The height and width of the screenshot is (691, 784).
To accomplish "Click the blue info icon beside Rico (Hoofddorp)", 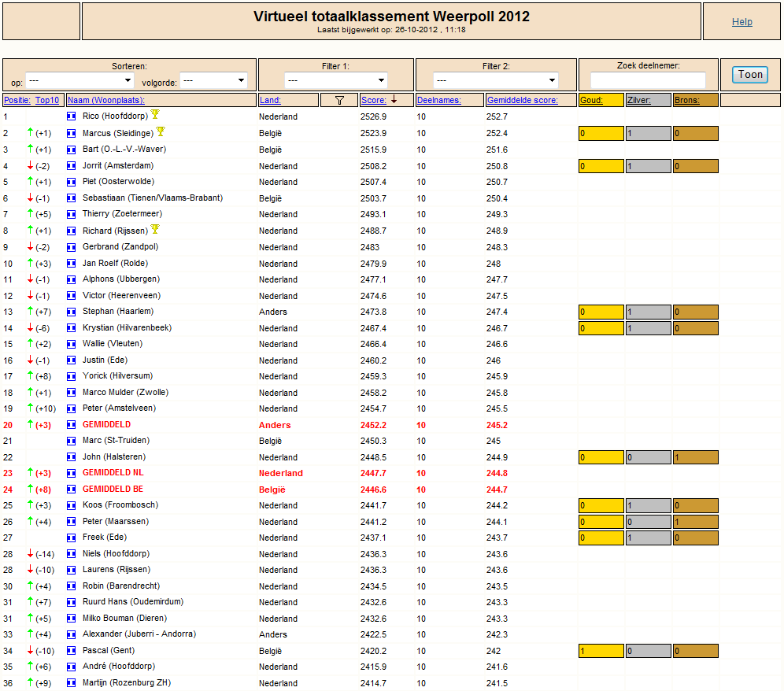I will tap(72, 116).
